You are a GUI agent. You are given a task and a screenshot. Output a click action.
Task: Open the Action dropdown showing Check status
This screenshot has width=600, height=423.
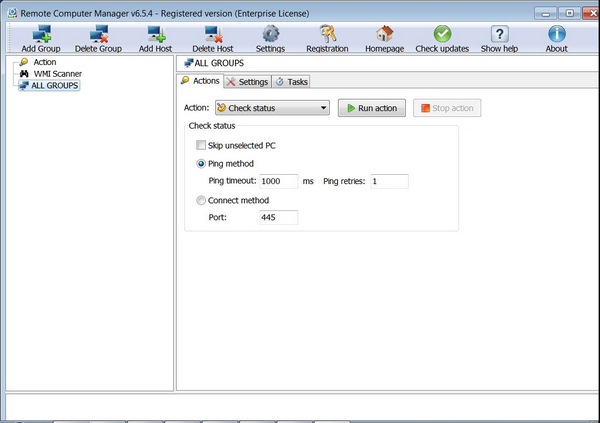[272, 108]
